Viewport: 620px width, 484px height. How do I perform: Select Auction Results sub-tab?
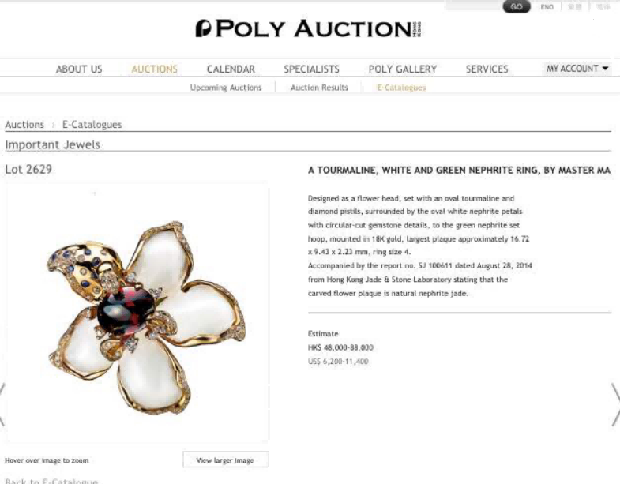319,87
